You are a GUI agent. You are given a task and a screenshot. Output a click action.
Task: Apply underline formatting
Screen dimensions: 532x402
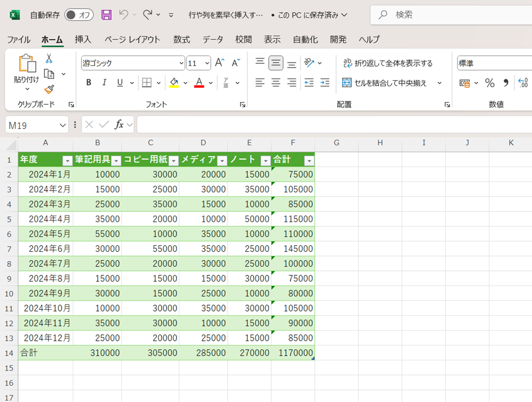point(120,83)
